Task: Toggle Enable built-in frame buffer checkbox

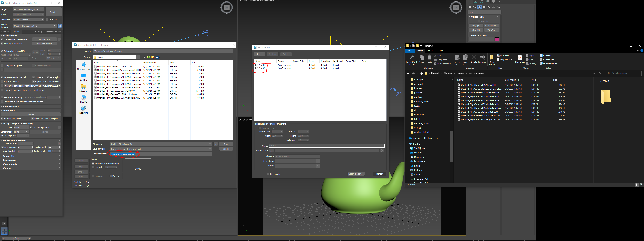Action: tap(2, 39)
